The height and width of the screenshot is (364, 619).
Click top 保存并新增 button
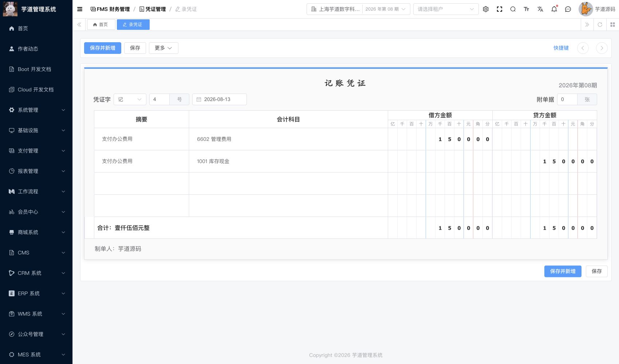pos(103,48)
